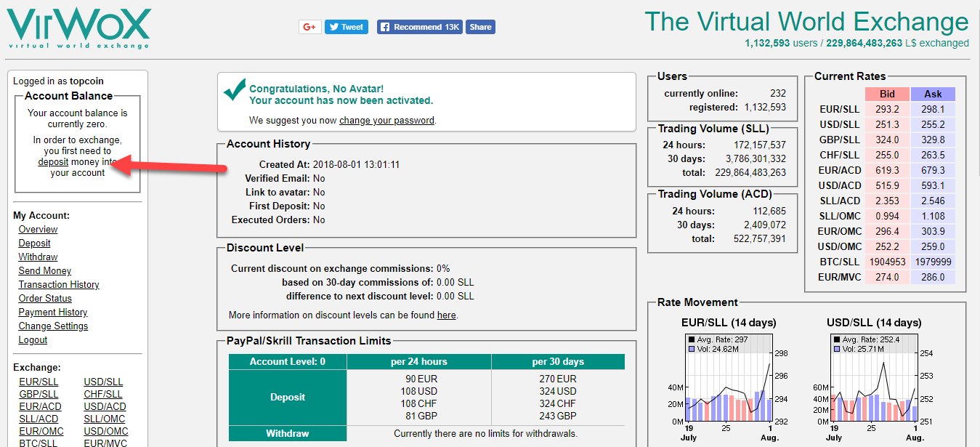Click the currently online value 232
The image size is (980, 447).
click(778, 93)
